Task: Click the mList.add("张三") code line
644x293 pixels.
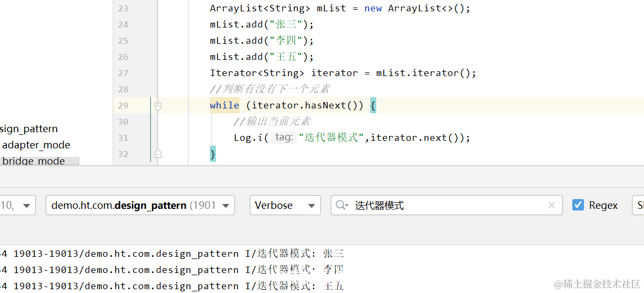Action: click(x=262, y=25)
